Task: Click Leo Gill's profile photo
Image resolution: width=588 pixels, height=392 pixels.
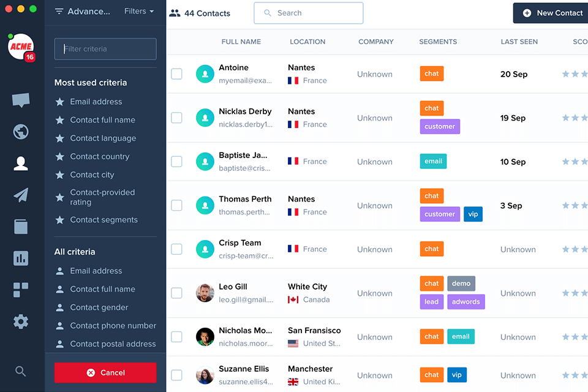Action: (205, 293)
